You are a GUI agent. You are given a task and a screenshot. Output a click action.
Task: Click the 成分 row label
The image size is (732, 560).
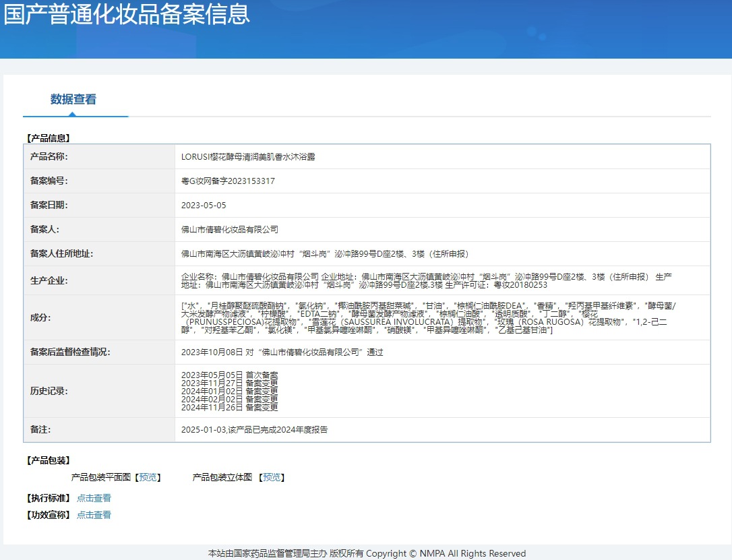pos(40,318)
